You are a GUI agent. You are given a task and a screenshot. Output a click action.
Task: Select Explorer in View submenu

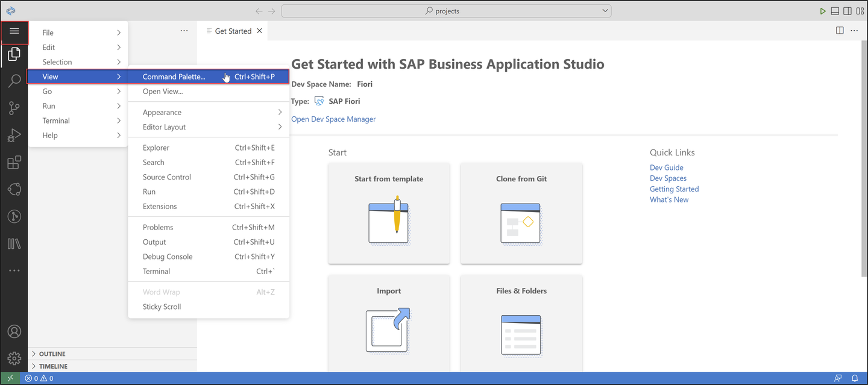coord(209,148)
